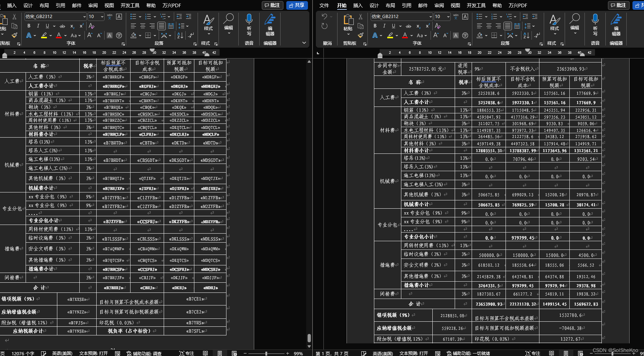Expand numbering options in right window

pos(501,17)
